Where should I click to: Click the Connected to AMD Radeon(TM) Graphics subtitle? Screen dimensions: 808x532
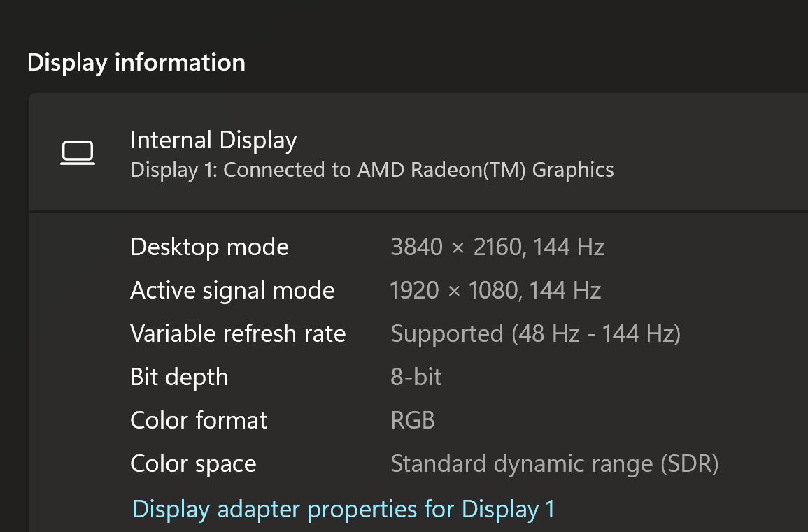coord(371,170)
